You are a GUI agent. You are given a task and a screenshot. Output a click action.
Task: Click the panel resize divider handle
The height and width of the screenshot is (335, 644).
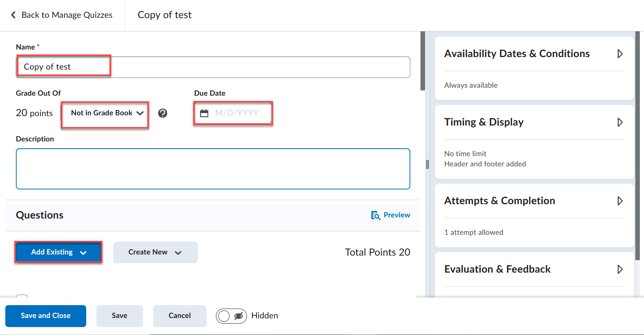click(x=427, y=164)
